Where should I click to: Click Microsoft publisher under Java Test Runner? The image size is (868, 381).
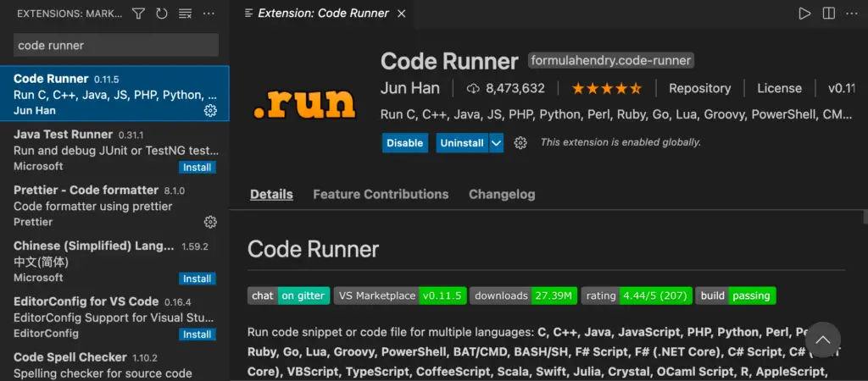pyautogui.click(x=38, y=167)
